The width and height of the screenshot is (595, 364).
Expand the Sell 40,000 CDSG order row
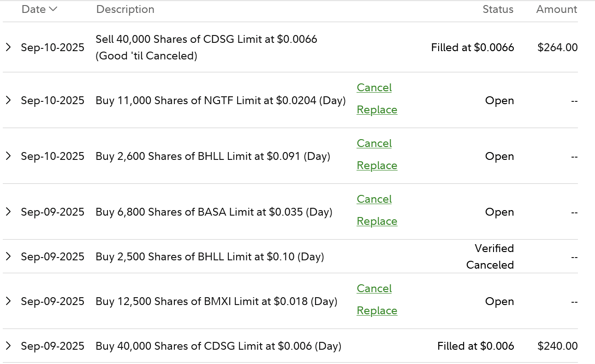click(x=8, y=47)
